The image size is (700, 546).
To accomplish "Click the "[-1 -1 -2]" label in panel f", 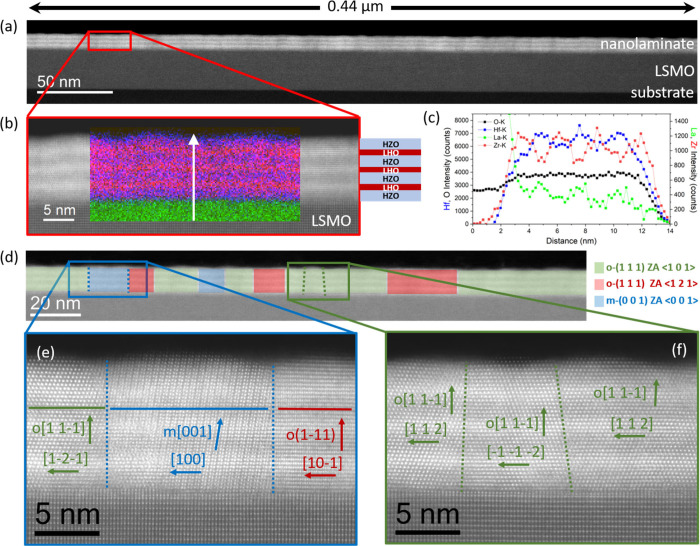I will point(516,452).
